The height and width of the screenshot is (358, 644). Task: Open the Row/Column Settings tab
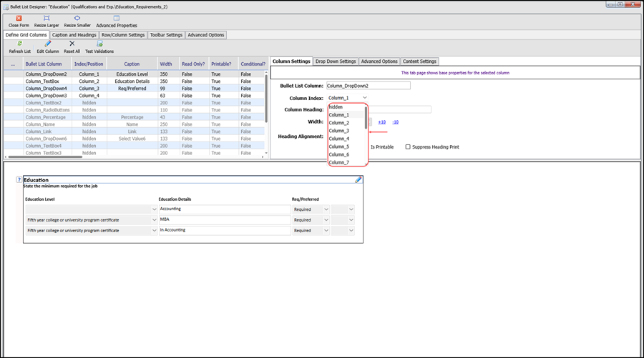pyautogui.click(x=123, y=35)
